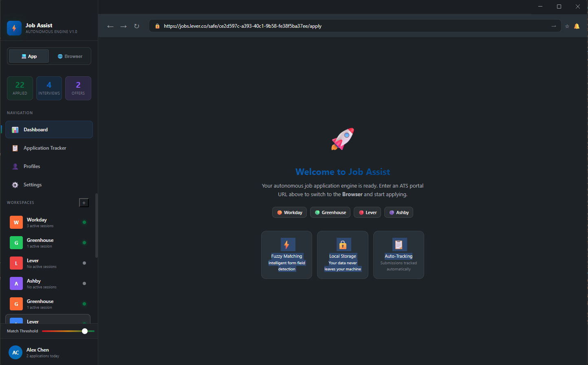The height and width of the screenshot is (365, 588).
Task: Click the Fuzzy Matching lightning icon
Action: (287, 244)
